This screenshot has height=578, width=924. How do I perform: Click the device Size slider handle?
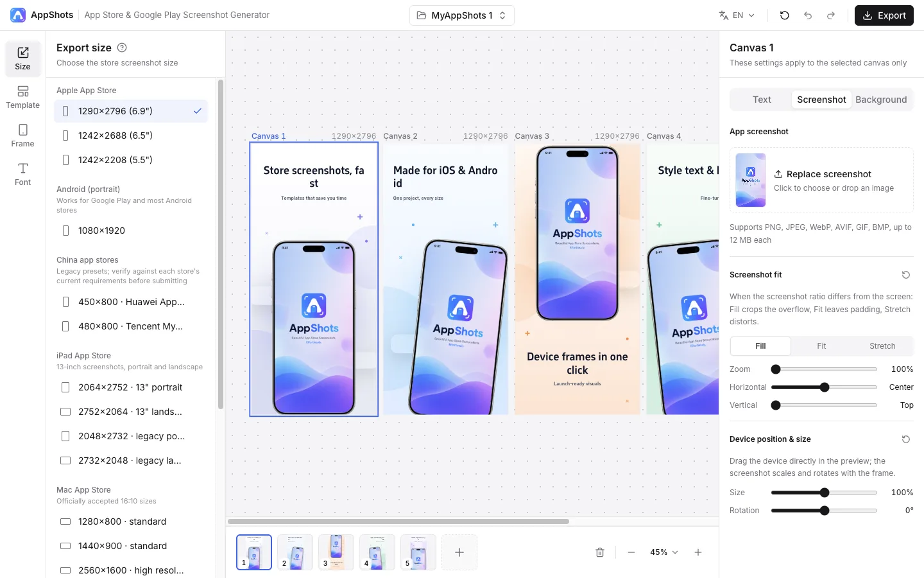pyautogui.click(x=825, y=493)
